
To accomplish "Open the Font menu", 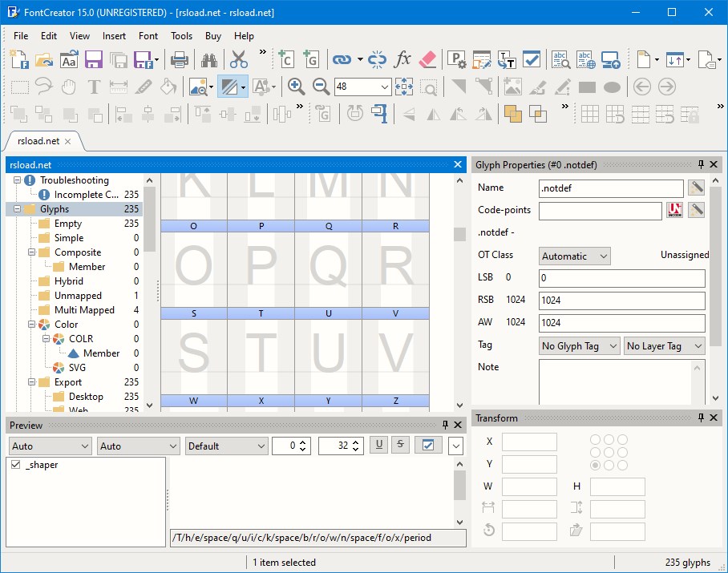I will click(148, 36).
